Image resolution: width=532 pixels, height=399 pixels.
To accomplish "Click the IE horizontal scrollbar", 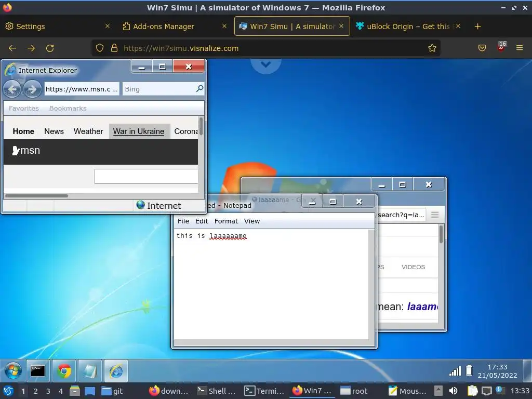I will point(37,196).
